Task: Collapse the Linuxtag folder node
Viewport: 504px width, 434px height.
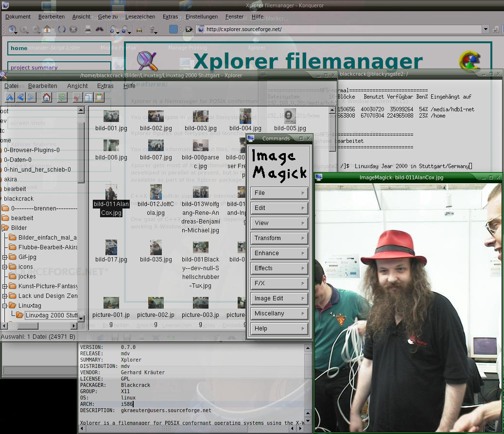Action: 4,306
